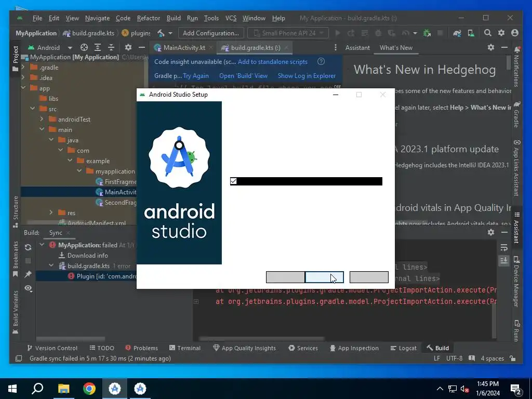
Task: Click Select Opened File target icon
Action: 84,47
